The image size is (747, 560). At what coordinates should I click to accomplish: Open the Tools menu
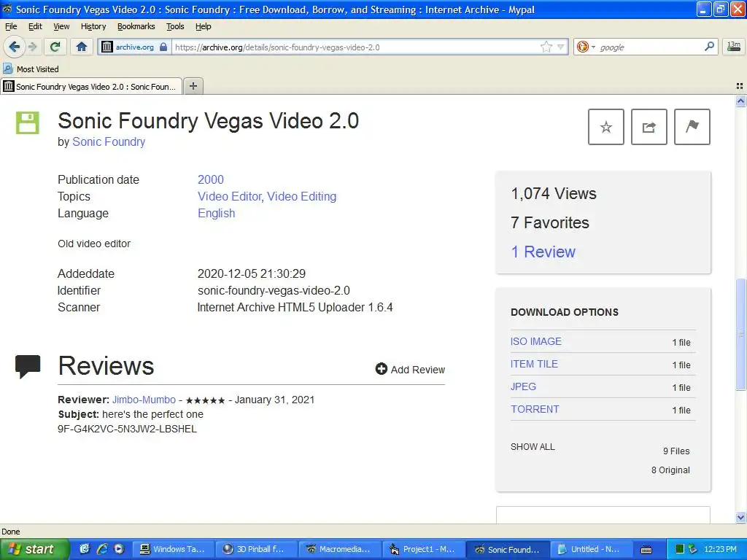175,26
